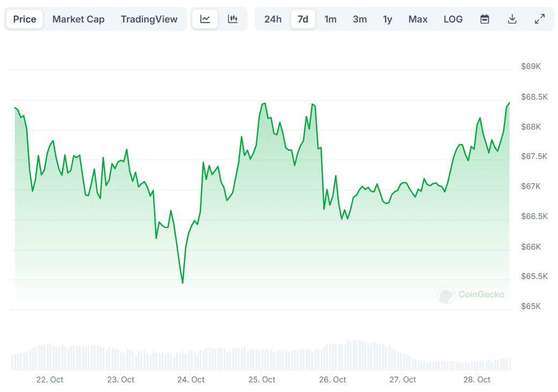Click the $67K axis label
The width and height of the screenshot is (558, 392).
tap(531, 186)
